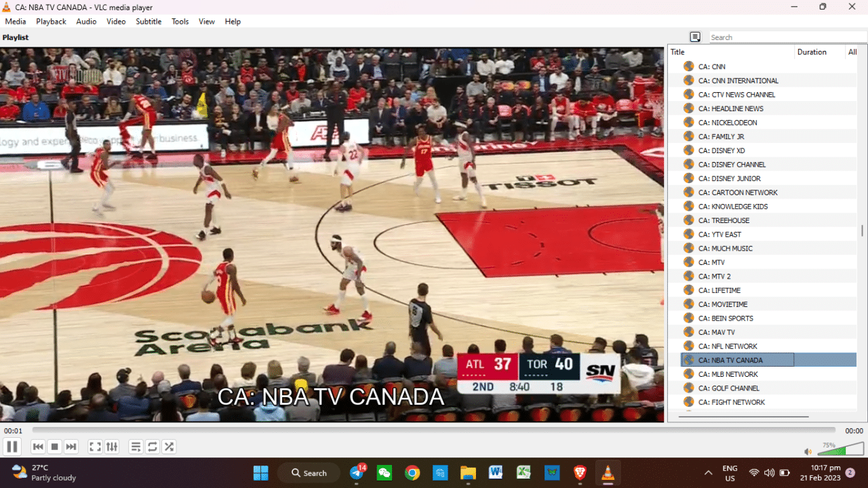Open extended settings equalizer icon

tap(112, 447)
